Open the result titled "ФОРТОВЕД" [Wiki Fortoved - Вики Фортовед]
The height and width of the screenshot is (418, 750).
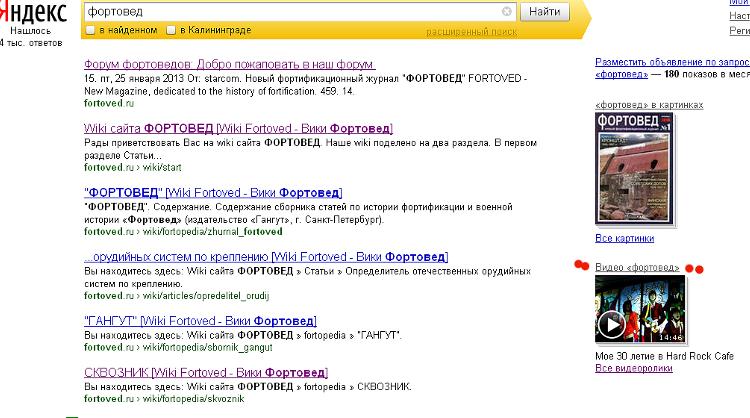[x=213, y=193]
